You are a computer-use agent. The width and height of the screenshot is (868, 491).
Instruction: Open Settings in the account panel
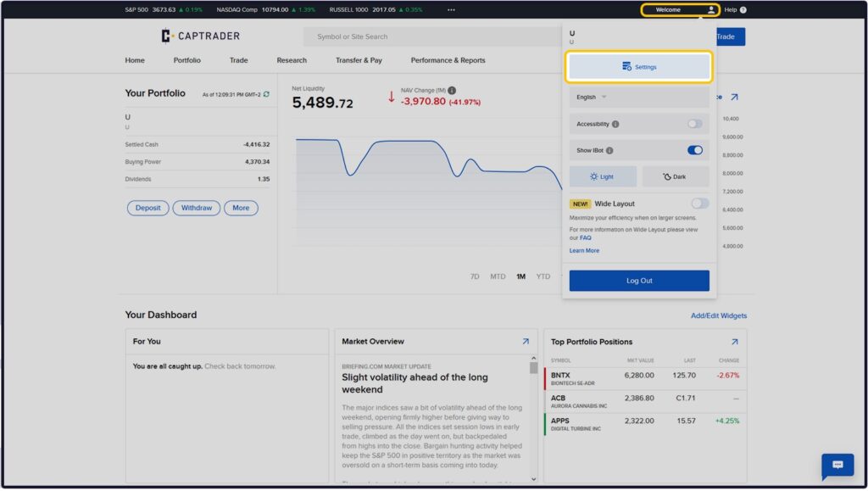pyautogui.click(x=639, y=67)
